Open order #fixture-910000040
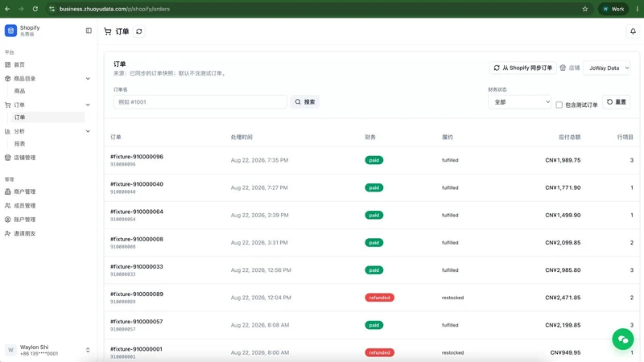 tap(137, 184)
